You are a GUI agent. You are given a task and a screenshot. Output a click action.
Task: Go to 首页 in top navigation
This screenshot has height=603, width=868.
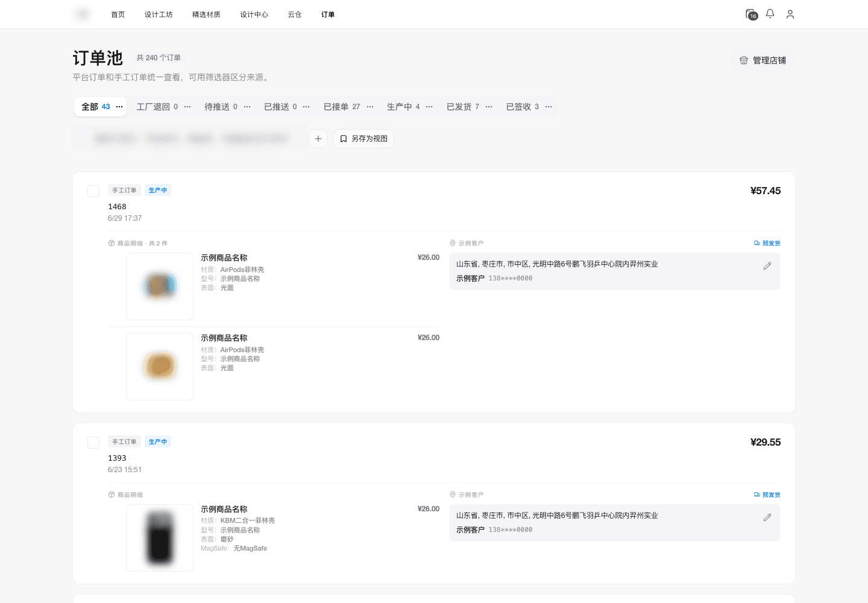coord(118,14)
